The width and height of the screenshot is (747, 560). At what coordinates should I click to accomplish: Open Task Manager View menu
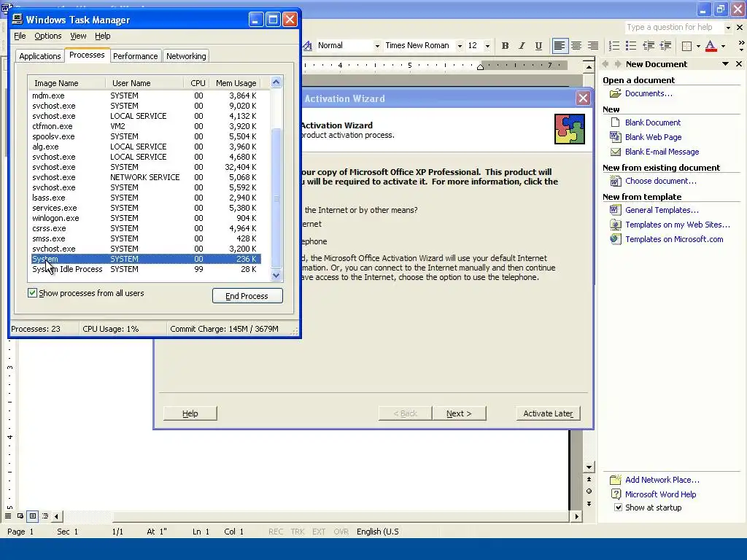[78, 36]
